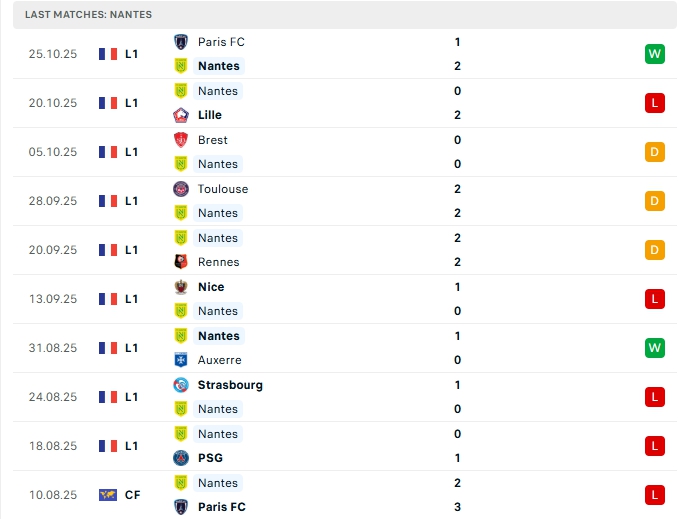Click the club friendly icon beside CF
687x519 pixels.
click(108, 495)
